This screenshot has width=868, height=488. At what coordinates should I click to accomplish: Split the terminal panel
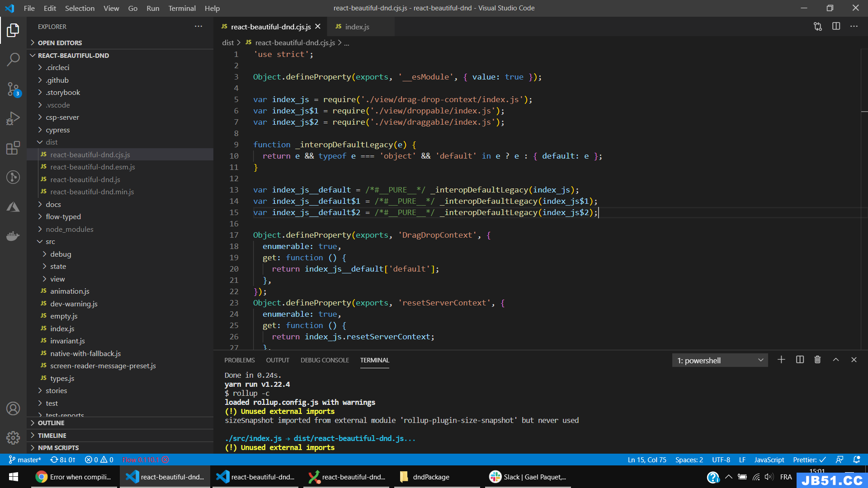pyautogui.click(x=800, y=360)
